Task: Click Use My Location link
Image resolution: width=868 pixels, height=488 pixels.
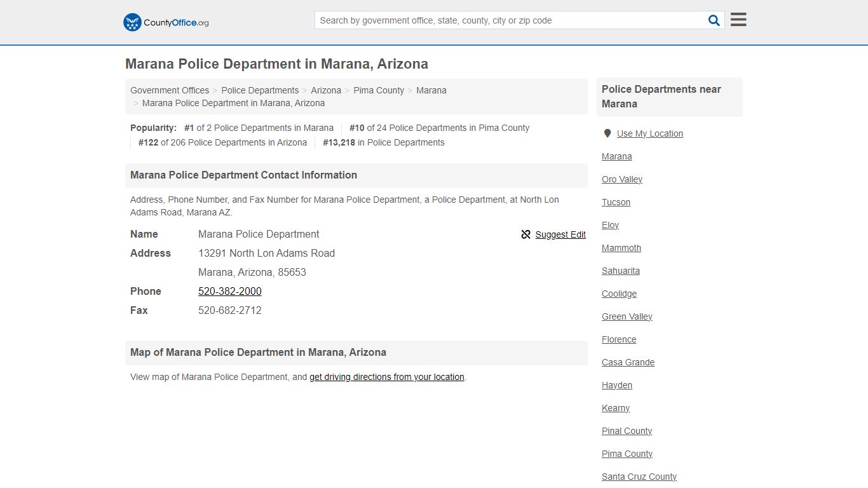Action: pyautogui.click(x=650, y=133)
